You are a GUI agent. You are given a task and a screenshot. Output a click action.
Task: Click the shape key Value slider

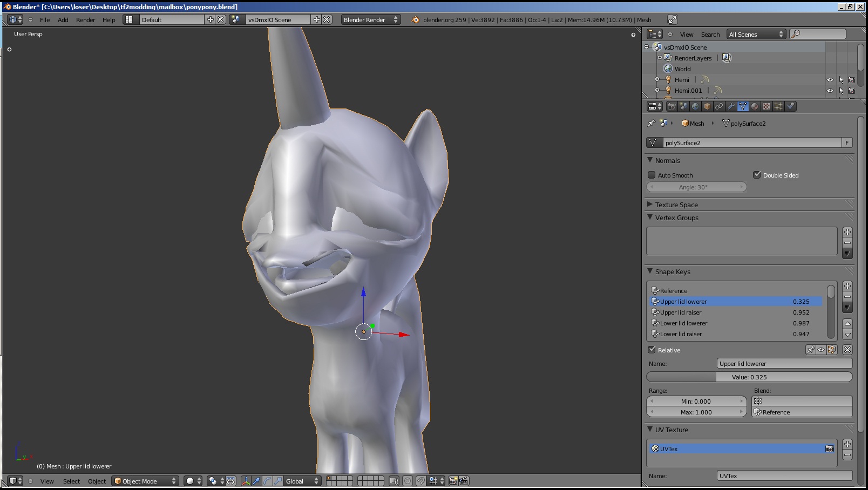tap(749, 377)
